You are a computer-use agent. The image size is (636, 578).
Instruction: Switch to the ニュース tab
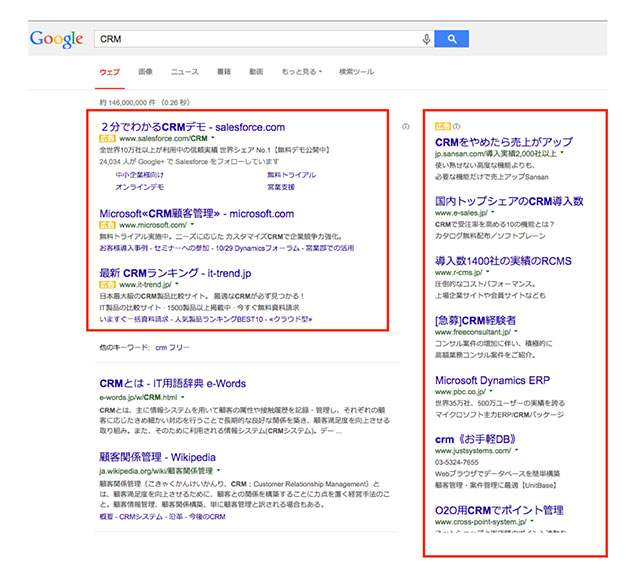click(184, 72)
